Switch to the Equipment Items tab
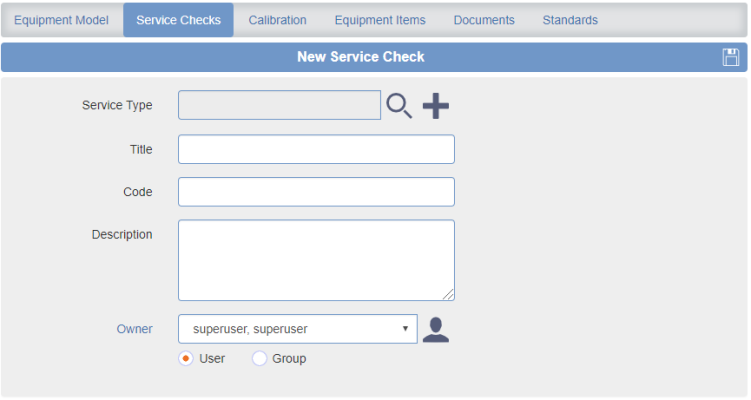Viewport: 751px width, 400px height. click(x=380, y=20)
